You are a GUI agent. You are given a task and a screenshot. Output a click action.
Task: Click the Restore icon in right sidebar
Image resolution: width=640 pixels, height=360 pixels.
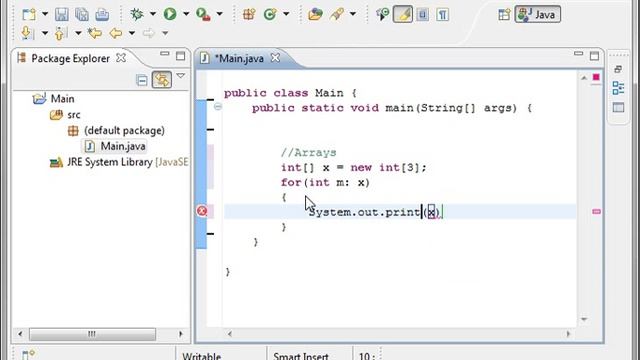coord(618,69)
